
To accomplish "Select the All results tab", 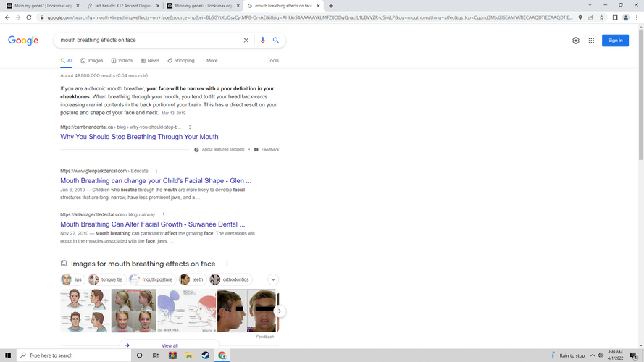I will click(x=67, y=61).
